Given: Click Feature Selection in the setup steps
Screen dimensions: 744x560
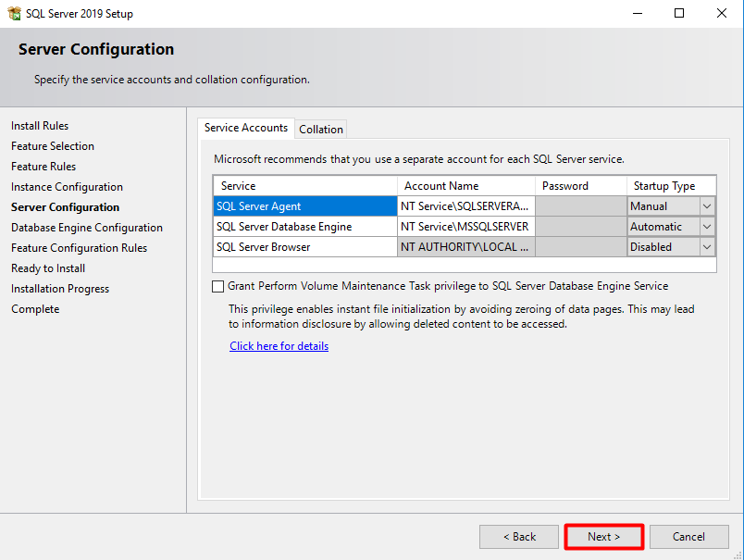Looking at the screenshot, I should 53,146.
